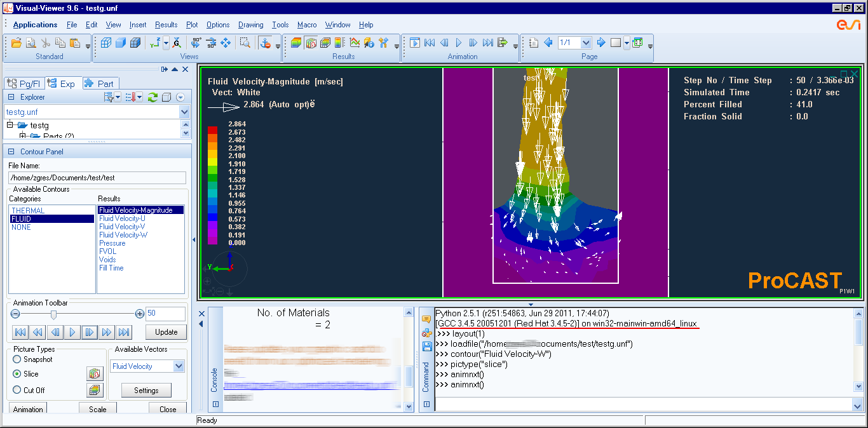This screenshot has width=868, height=428.
Task: Click the save icon beside Command panel
Action: tap(426, 346)
